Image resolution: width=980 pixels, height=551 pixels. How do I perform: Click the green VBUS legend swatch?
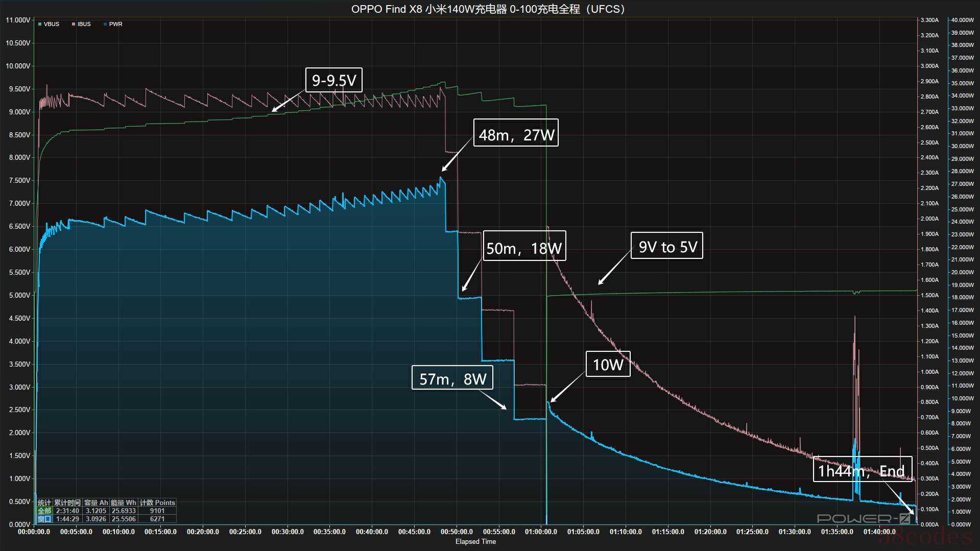point(40,24)
